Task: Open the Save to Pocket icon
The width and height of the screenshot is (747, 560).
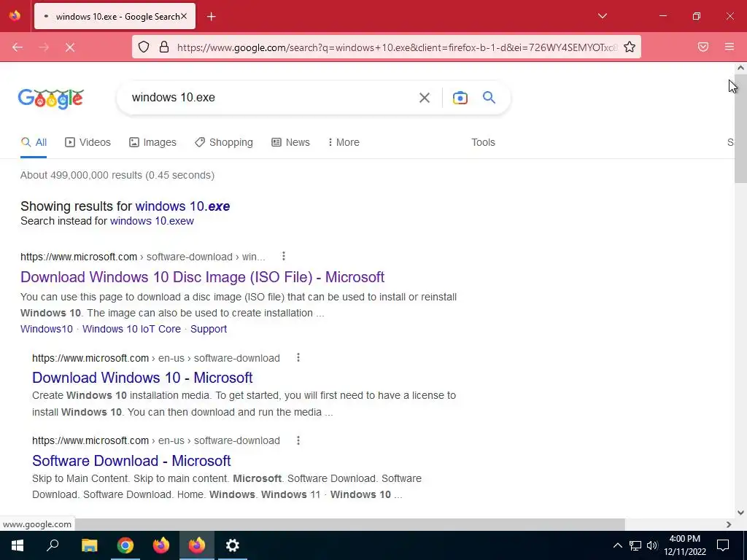Action: 703,47
